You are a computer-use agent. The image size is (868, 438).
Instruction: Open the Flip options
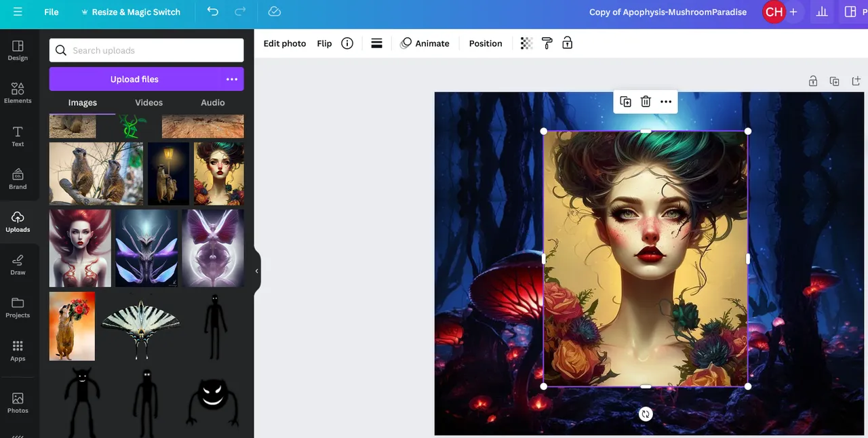pyautogui.click(x=324, y=43)
